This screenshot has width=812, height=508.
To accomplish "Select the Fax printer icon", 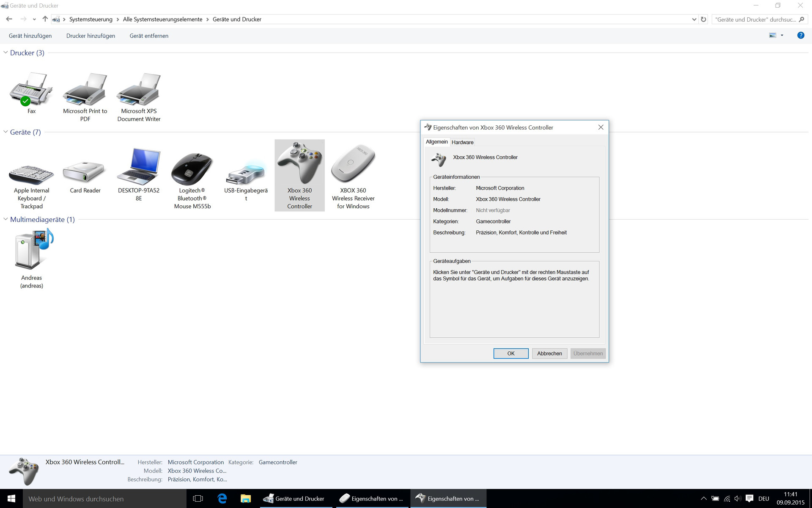I will click(31, 90).
